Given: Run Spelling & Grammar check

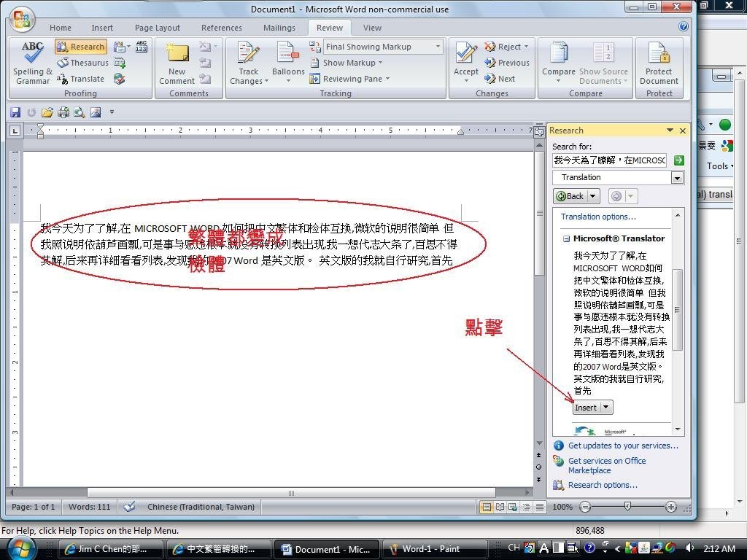Looking at the screenshot, I should click(x=32, y=63).
